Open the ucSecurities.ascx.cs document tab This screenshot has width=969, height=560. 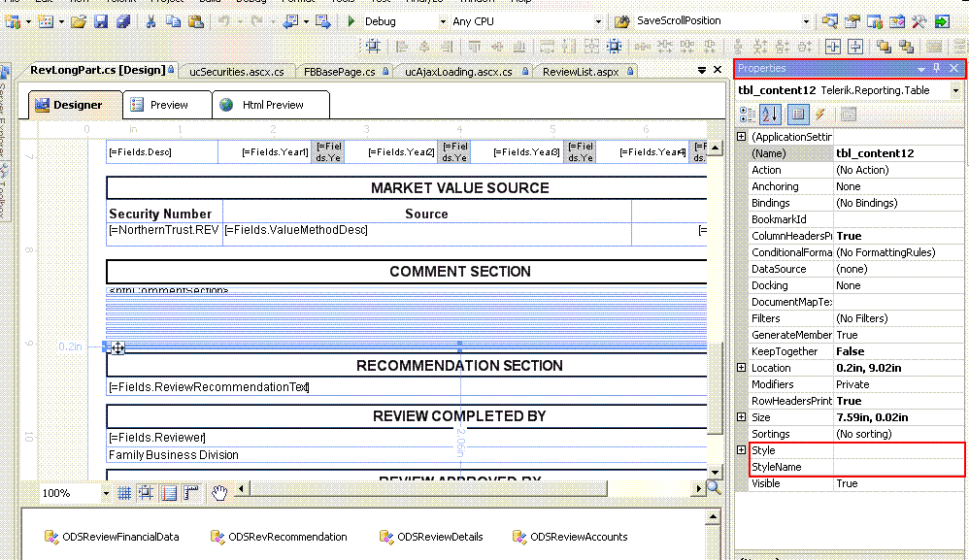tap(236, 71)
